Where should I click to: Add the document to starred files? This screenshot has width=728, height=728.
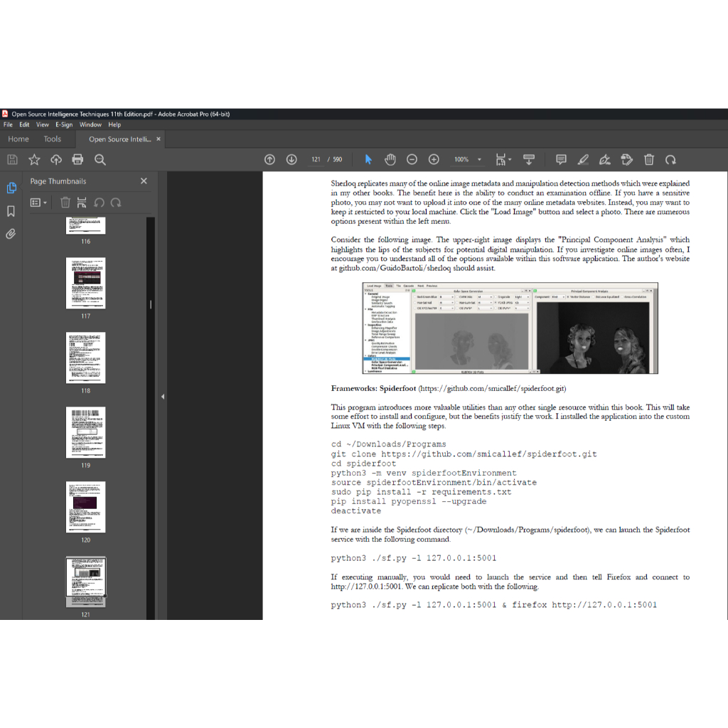(x=34, y=160)
